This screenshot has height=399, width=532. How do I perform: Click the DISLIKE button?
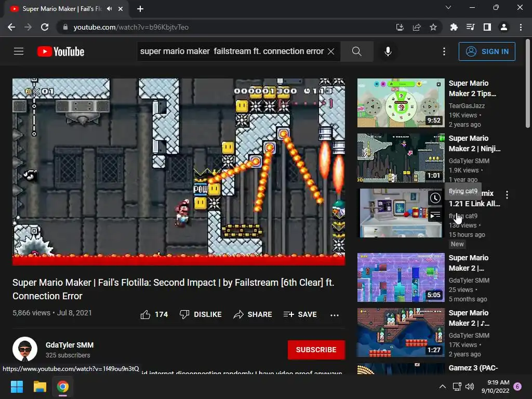pyautogui.click(x=201, y=314)
